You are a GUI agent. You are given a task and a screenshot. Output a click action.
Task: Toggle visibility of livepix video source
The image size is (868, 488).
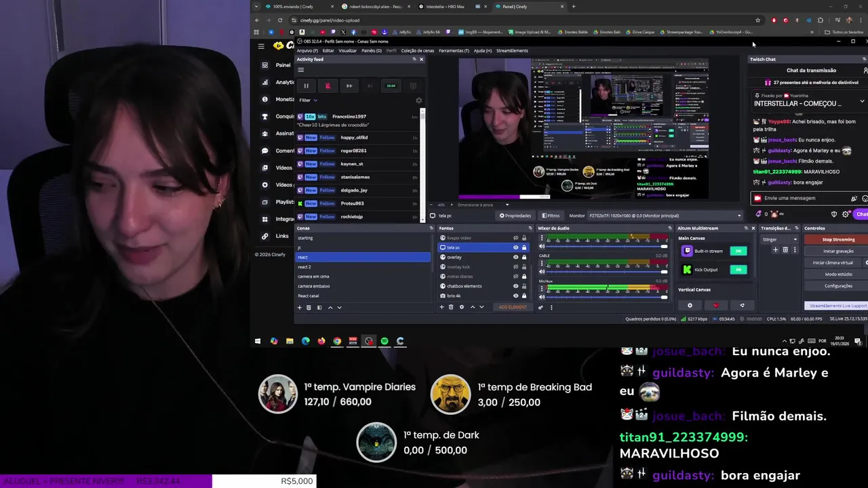point(515,238)
